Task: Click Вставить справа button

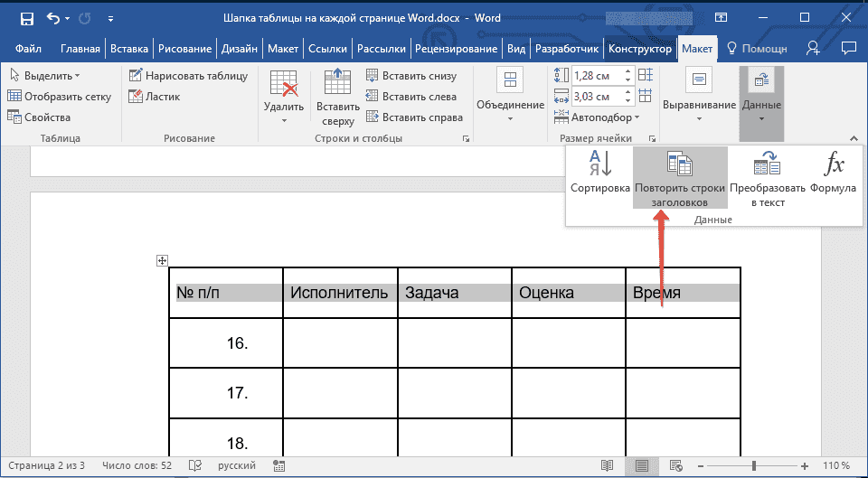Action: pos(414,117)
